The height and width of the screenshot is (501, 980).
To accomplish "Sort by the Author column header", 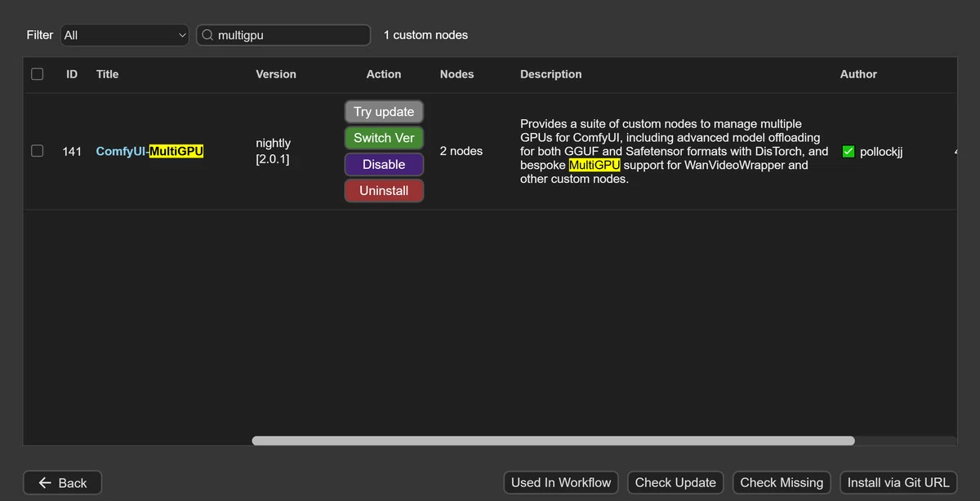I will tap(858, 74).
